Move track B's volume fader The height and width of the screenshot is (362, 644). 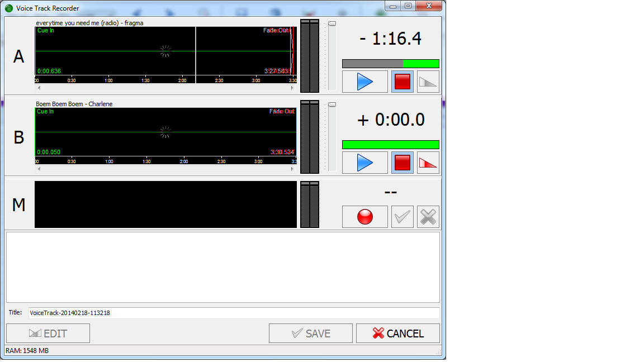(332, 104)
